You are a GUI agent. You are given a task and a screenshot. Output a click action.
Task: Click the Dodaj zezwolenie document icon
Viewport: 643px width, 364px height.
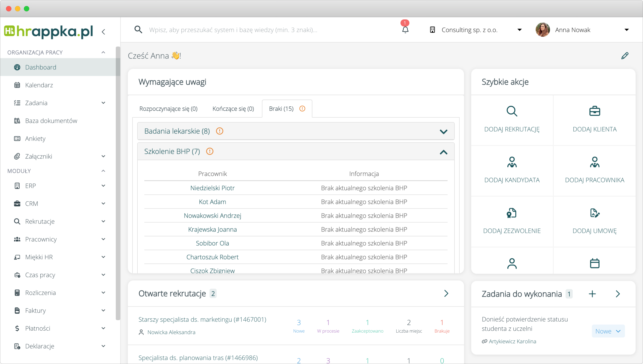coord(512,213)
